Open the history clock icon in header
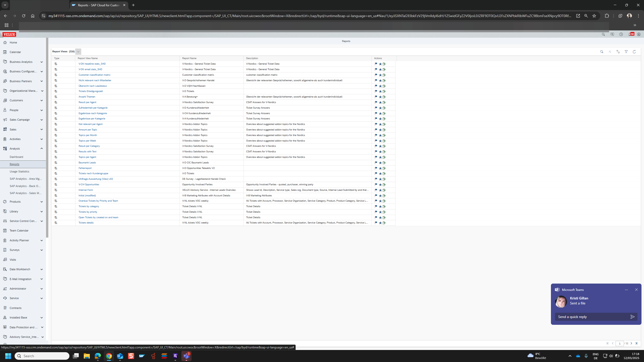 pyautogui.click(x=621, y=34)
